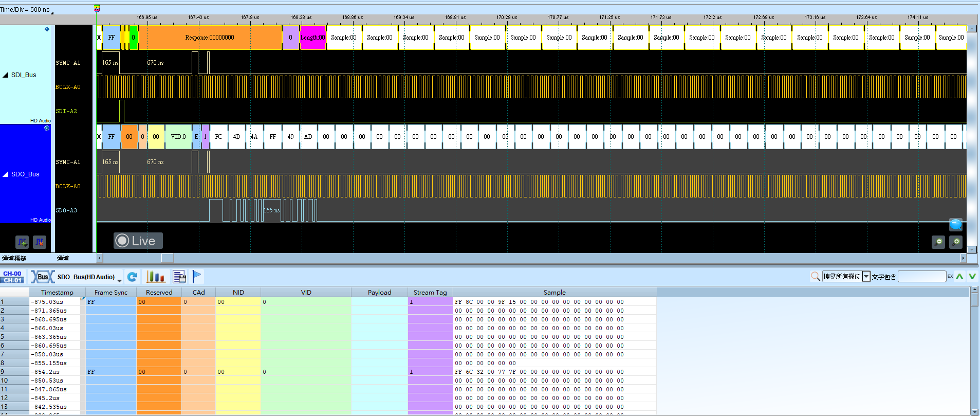Select row with timestamp -875.03us
Image resolution: width=980 pixels, height=416 pixels.
[328, 302]
